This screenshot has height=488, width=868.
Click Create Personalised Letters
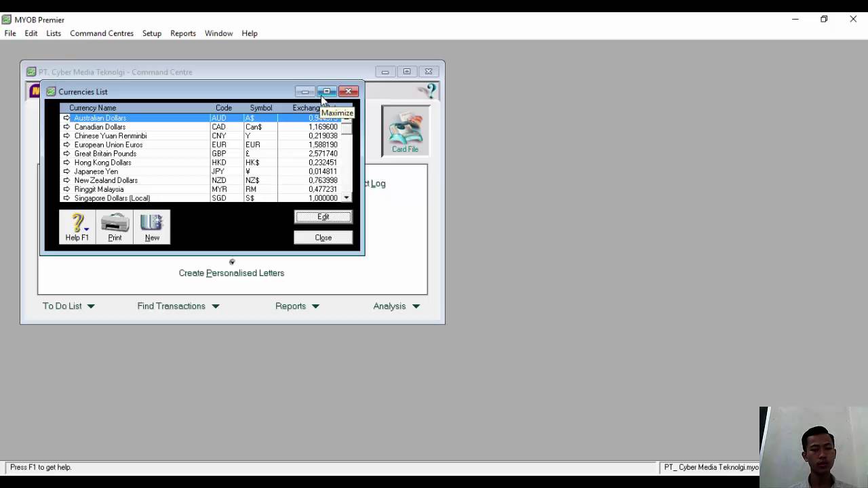click(231, 273)
